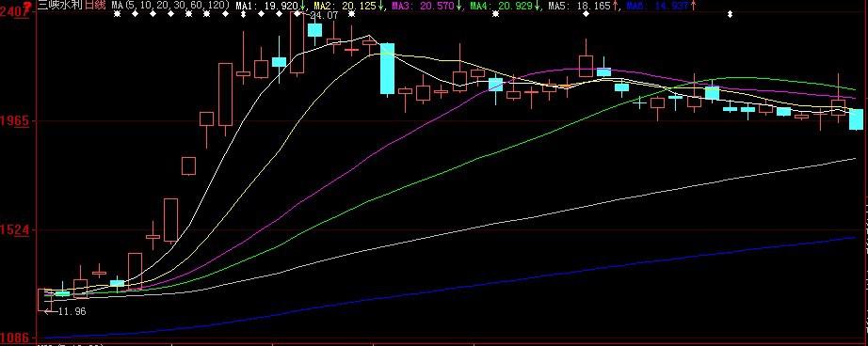Click the red down arrow next to MA1 value

(303, 6)
